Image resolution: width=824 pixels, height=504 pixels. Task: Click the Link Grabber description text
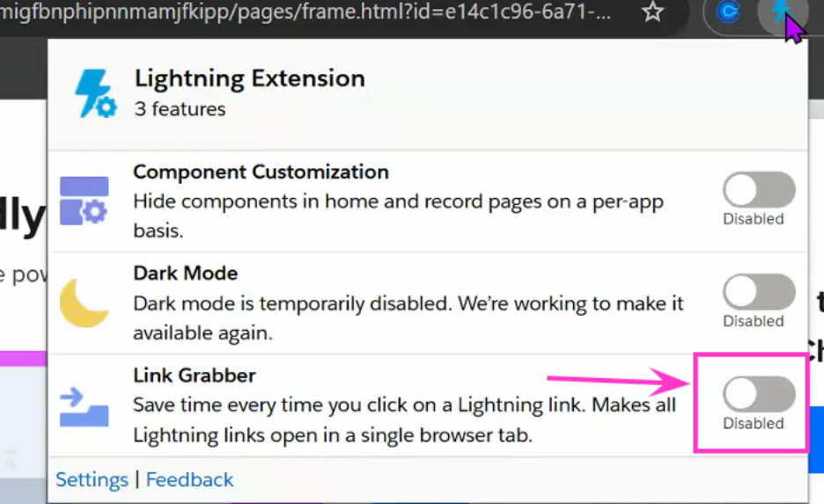coord(404,420)
